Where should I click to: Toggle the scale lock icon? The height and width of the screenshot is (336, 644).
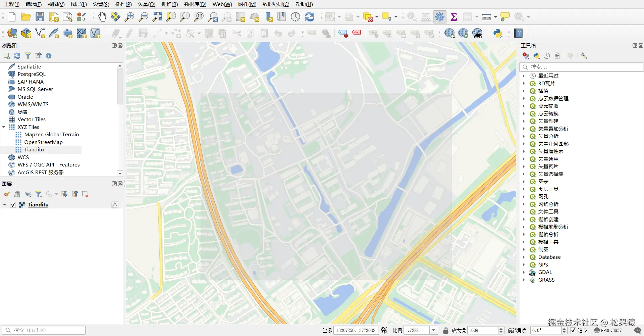click(x=445, y=330)
